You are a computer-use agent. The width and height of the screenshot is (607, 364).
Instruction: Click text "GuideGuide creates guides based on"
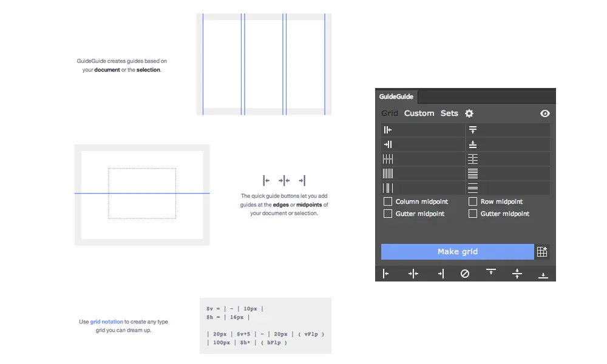(x=121, y=61)
